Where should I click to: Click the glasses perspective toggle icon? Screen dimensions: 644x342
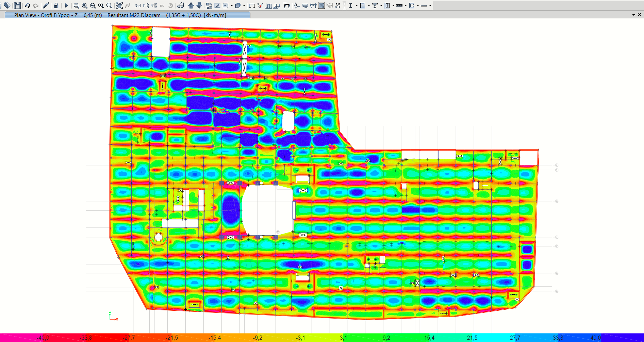tap(181, 5)
